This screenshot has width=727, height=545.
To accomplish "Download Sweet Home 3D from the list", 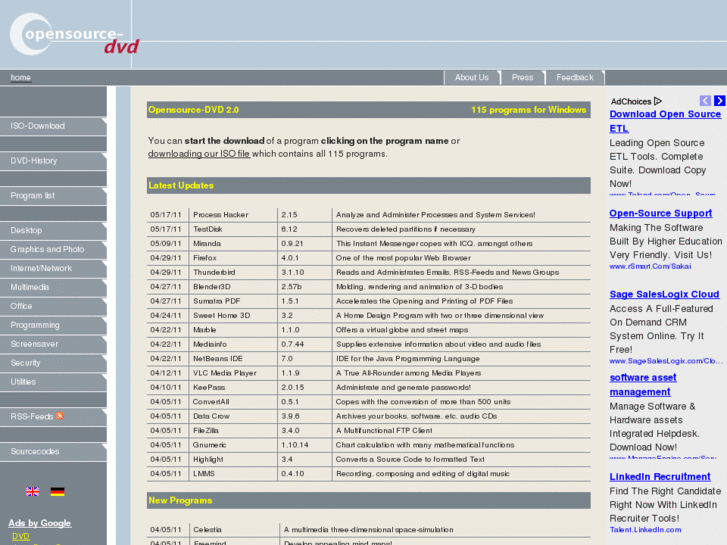I will click(221, 315).
